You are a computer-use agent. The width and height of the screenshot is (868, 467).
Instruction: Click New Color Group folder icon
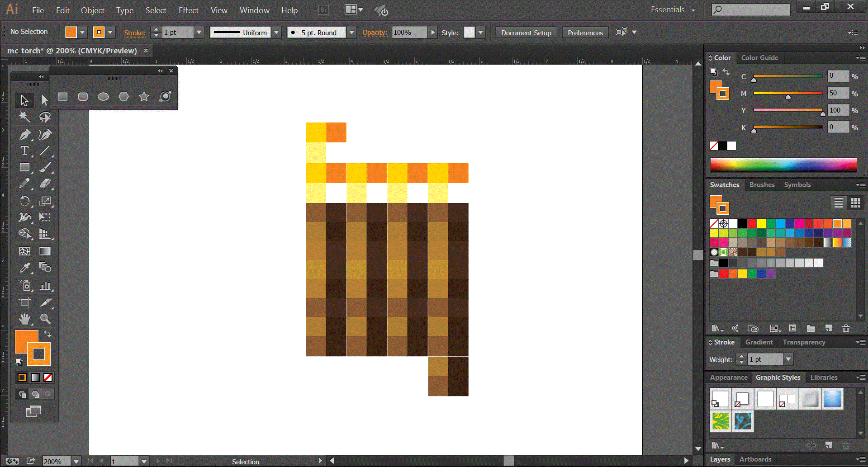(811, 328)
